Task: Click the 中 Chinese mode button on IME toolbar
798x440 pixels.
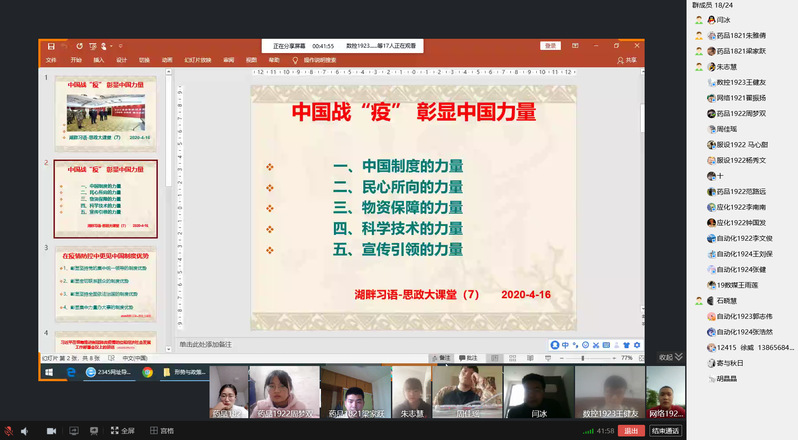Action: 565,345
